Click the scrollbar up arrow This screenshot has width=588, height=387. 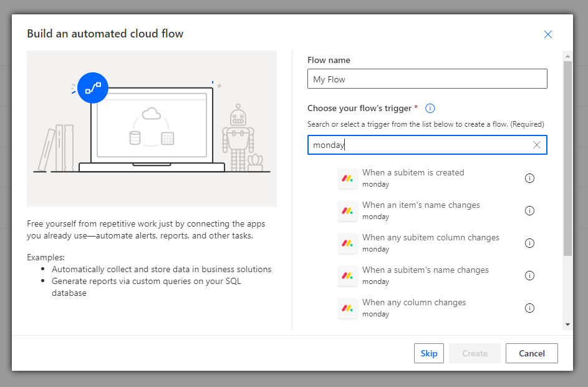coord(567,56)
